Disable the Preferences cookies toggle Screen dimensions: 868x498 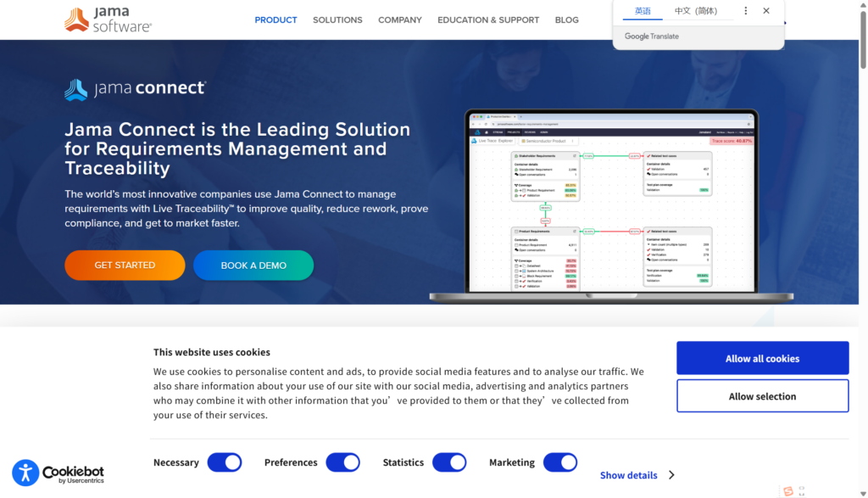[342, 462]
